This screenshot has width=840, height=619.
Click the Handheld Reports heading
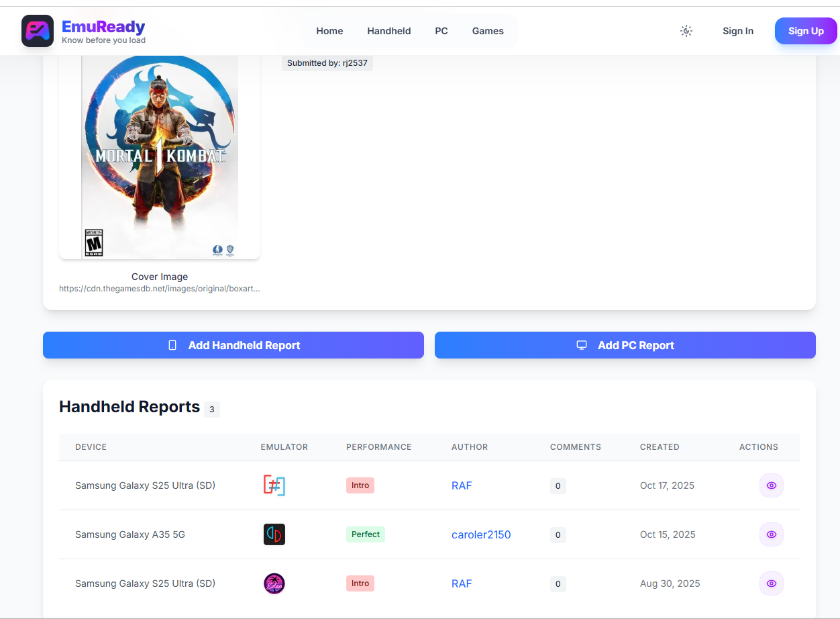[129, 407]
